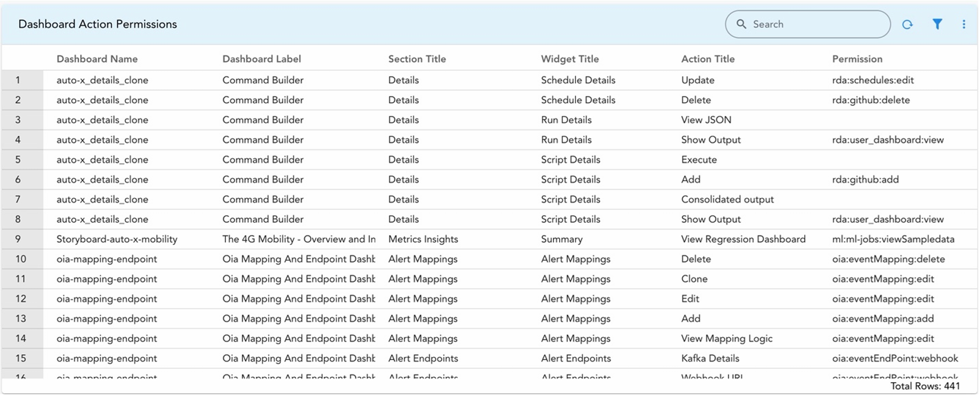Click 'Alert Endpoints' section cell row 15
980x397 pixels.
(x=423, y=359)
